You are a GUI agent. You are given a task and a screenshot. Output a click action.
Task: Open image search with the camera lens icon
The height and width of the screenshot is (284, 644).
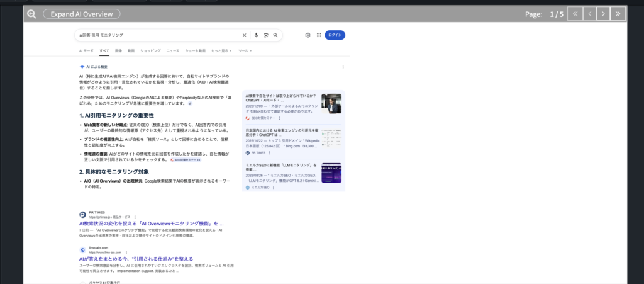(x=266, y=35)
